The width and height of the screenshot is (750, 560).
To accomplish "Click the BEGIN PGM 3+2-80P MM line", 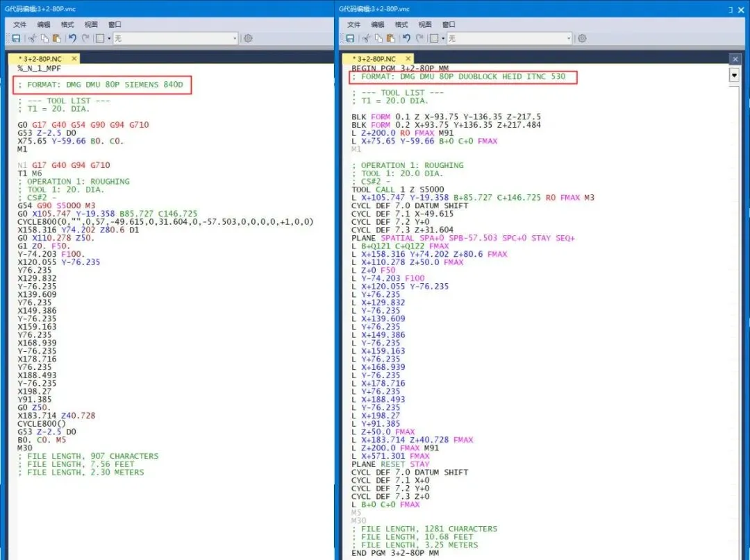I will pyautogui.click(x=400, y=68).
